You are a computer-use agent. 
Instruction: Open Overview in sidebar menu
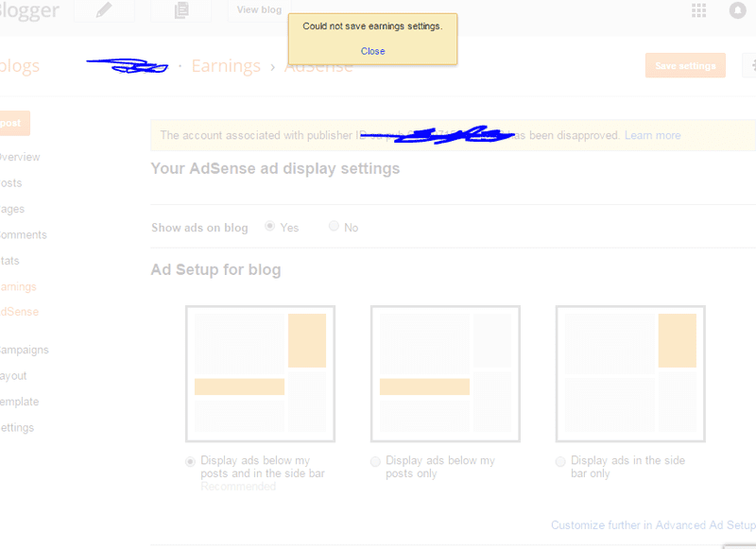[x=20, y=157]
